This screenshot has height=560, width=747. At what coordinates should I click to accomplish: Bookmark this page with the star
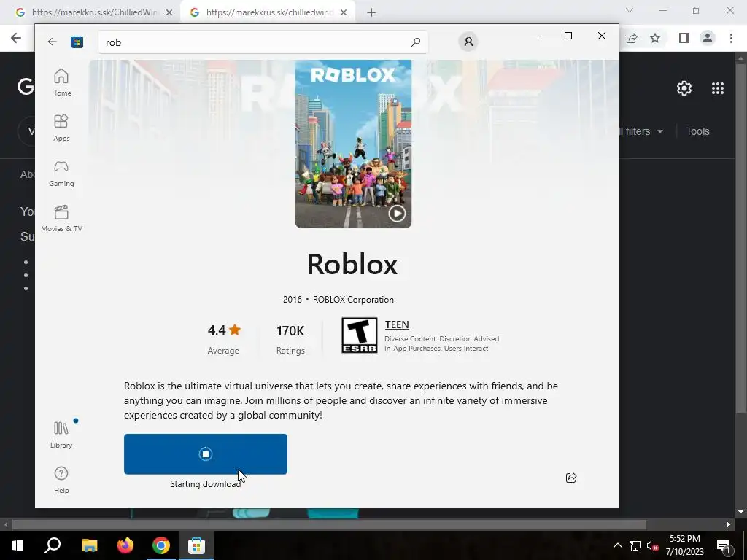tap(655, 38)
